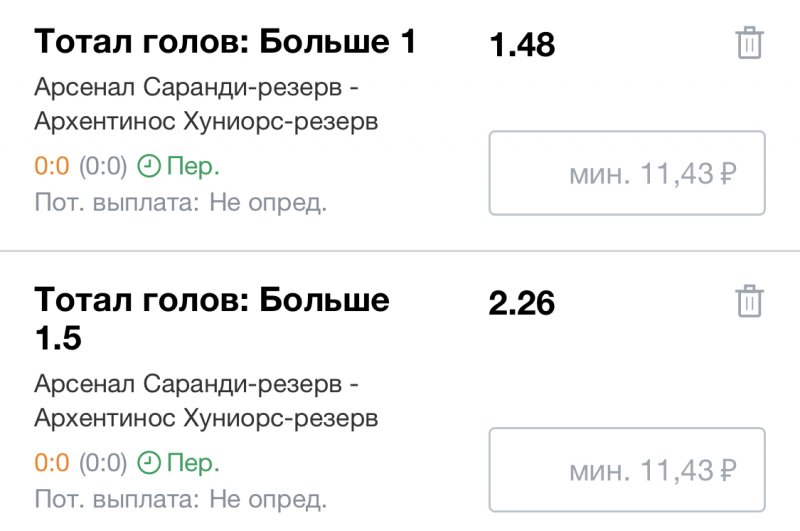This screenshot has height=531, width=800.
Task: Click the clock icon in the 1.48 bet
Action: 148,165
